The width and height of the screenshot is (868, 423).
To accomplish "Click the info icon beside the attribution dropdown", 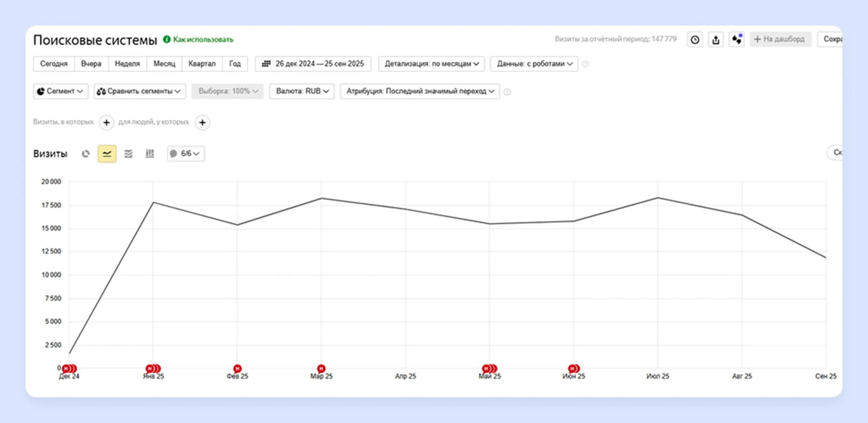I will 507,92.
